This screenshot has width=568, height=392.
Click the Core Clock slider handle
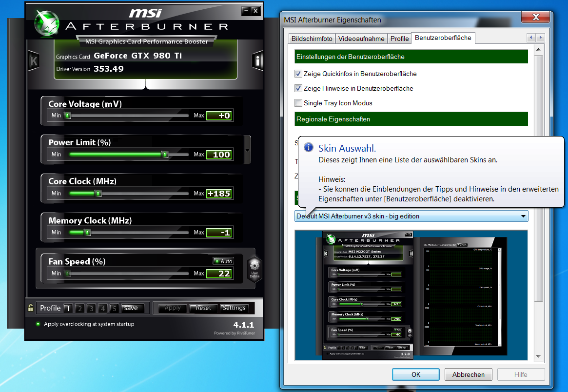coord(98,194)
